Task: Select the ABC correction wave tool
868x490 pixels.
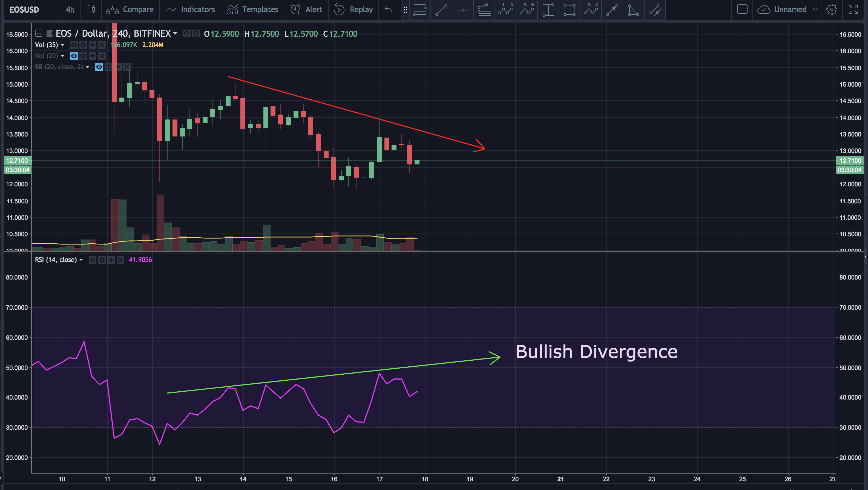Action: (x=591, y=10)
